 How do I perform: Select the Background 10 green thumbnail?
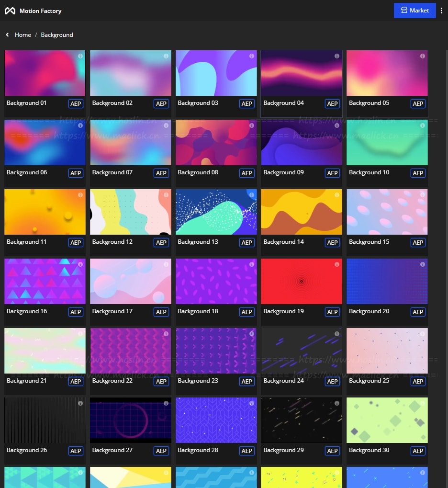pos(387,143)
